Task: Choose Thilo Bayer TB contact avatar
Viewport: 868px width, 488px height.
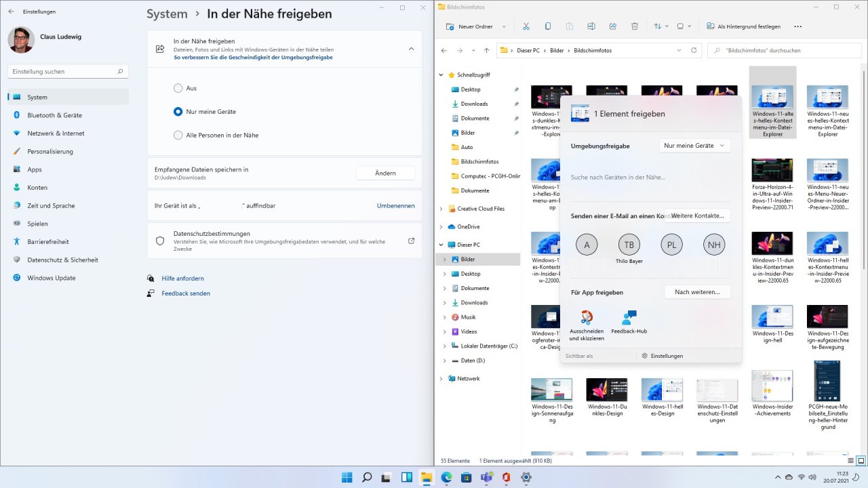Action: pyautogui.click(x=629, y=244)
